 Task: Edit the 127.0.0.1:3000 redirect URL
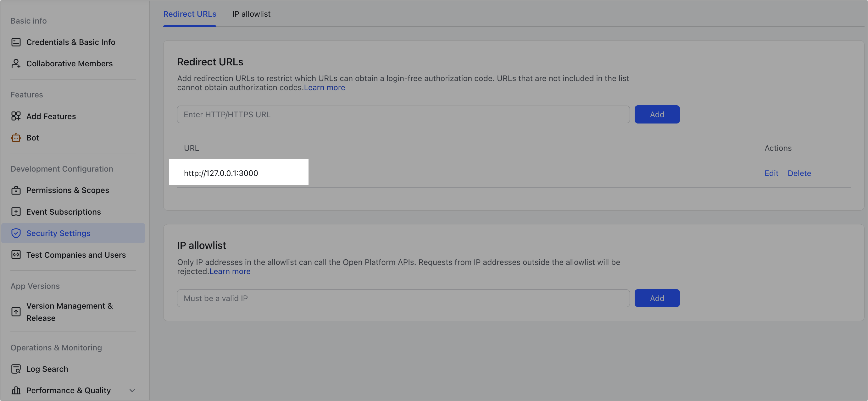pos(771,173)
